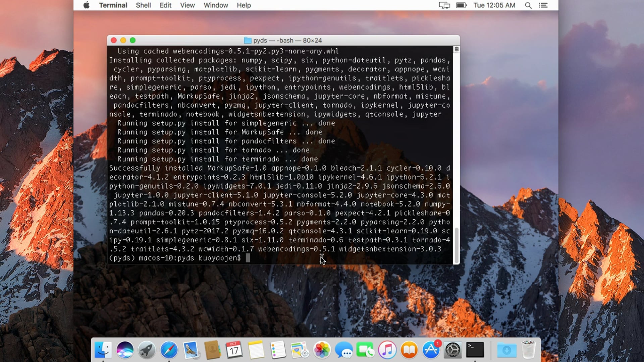Open the display mirroring menu
This screenshot has width=644, height=362.
click(444, 5)
